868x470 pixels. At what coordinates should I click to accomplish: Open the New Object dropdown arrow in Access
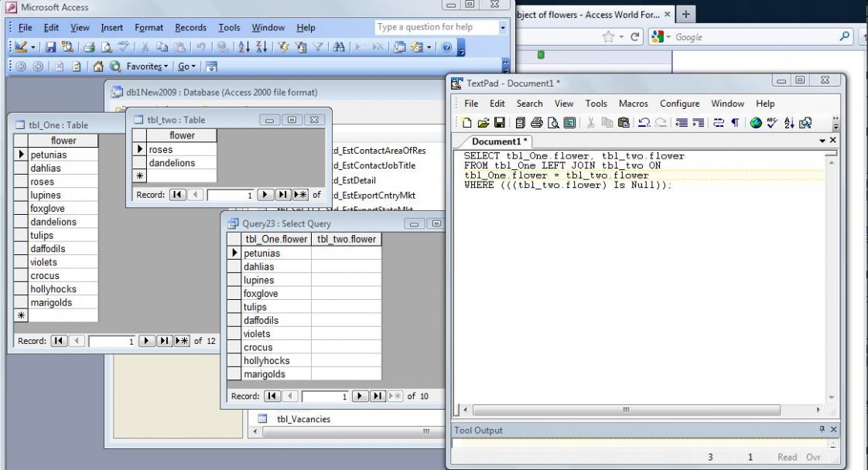[429, 48]
